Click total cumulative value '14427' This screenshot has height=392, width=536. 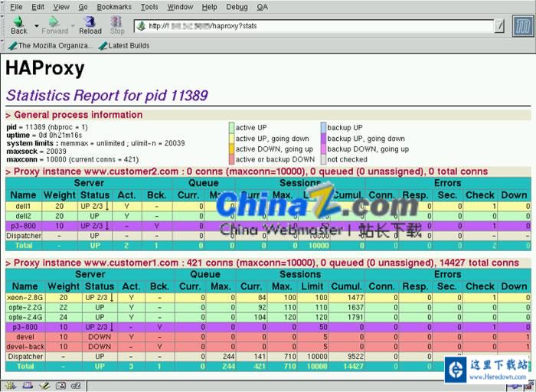tap(354, 367)
